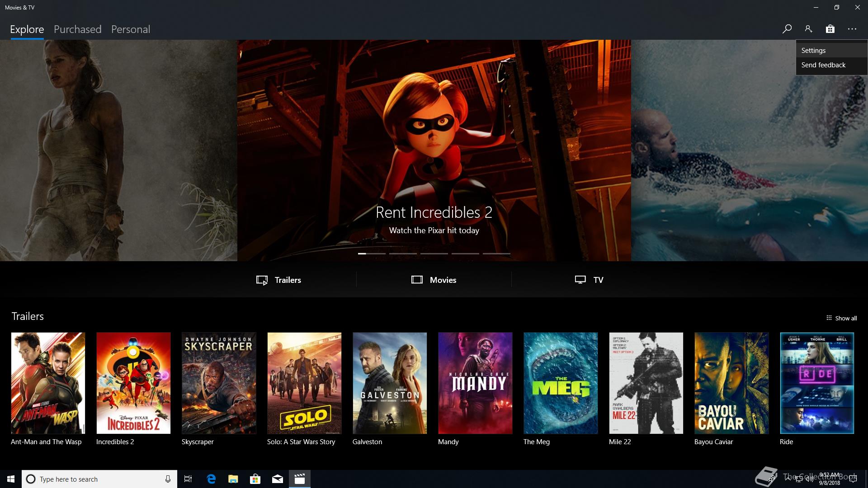Open File Explorer from taskbar

(233, 479)
